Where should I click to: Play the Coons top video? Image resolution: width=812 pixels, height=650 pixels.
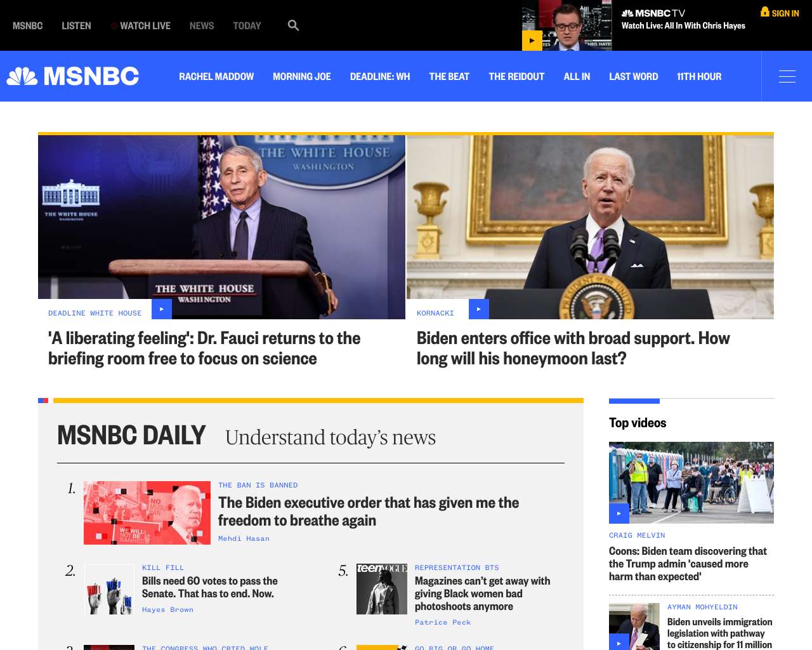(x=619, y=514)
